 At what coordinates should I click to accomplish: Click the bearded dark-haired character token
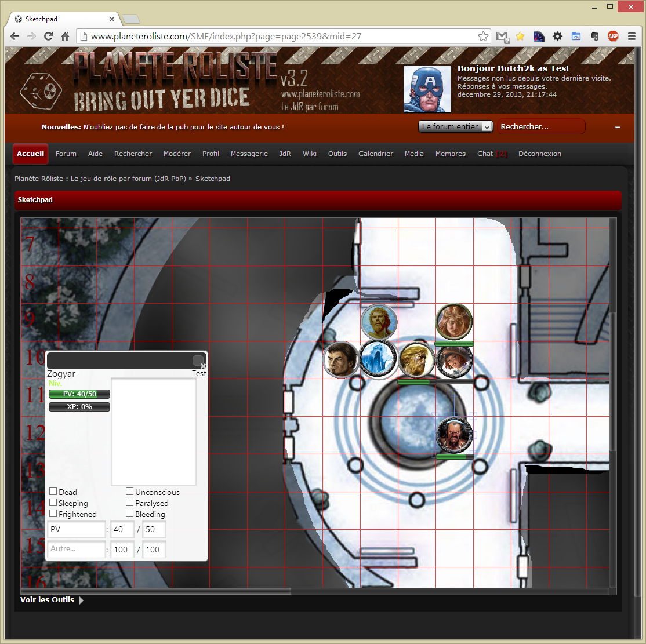tap(454, 435)
